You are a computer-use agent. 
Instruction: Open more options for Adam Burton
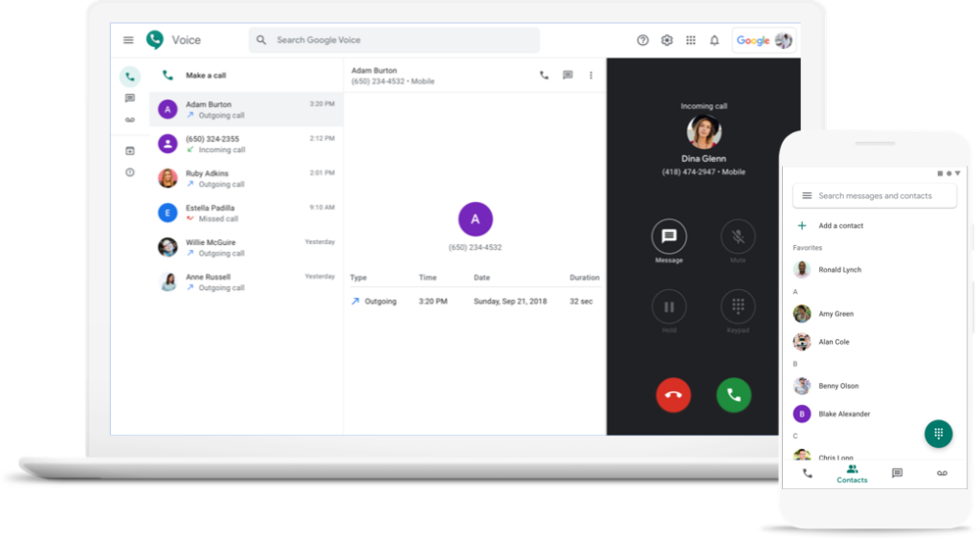(x=590, y=76)
